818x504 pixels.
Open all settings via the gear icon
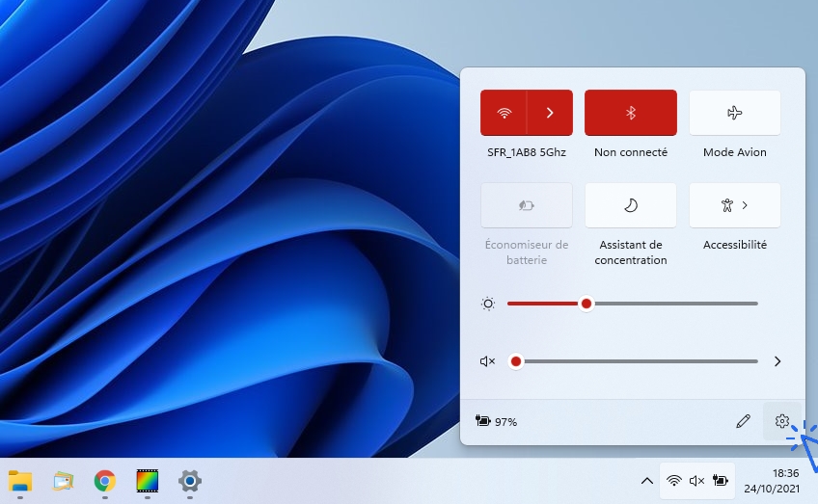point(782,422)
